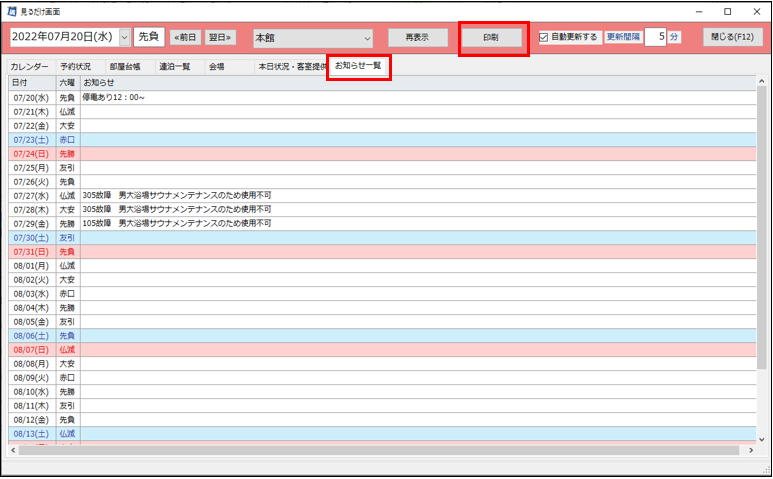Open the date picker dropdown arrow
773x479 pixels.
pyautogui.click(x=125, y=38)
